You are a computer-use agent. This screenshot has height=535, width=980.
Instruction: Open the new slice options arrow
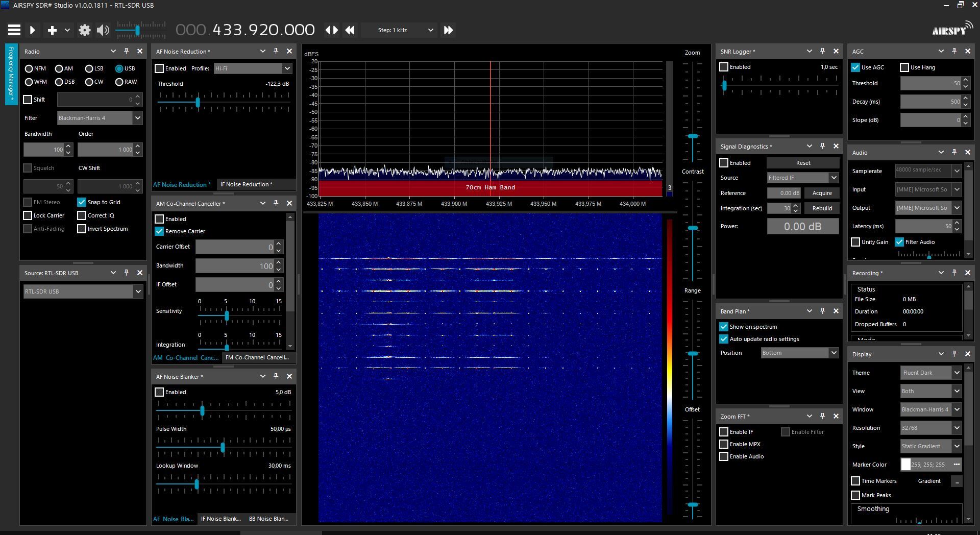(x=67, y=30)
